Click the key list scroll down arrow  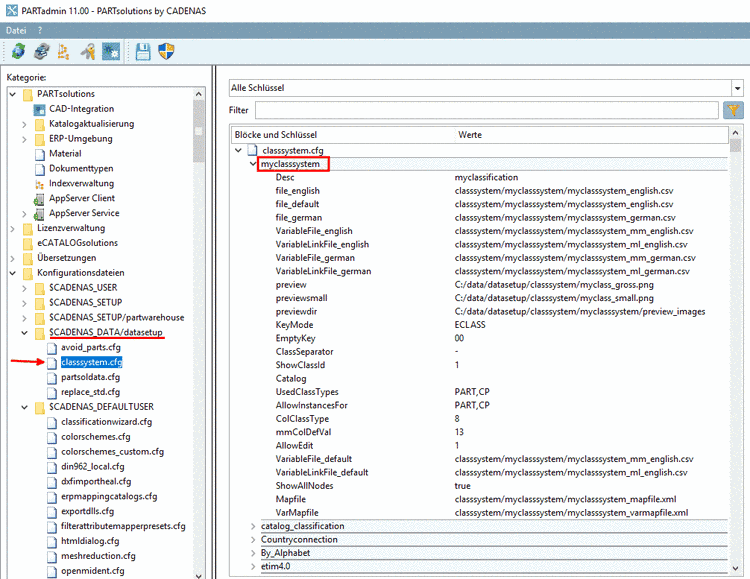pos(736,568)
